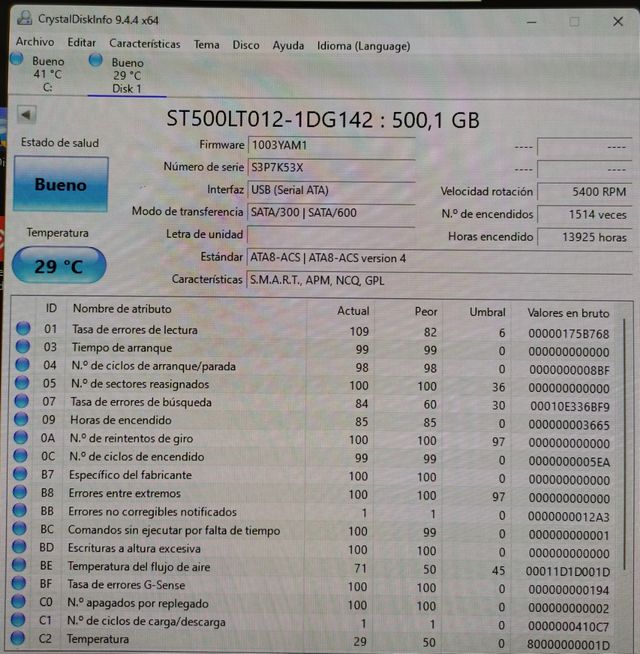Minimize the CrystalDiskInfo window

531,22
